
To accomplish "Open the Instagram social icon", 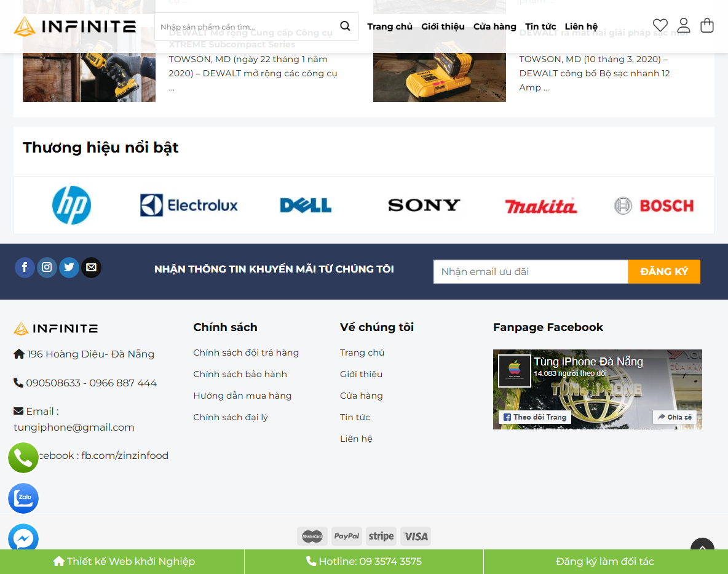I will tap(47, 267).
